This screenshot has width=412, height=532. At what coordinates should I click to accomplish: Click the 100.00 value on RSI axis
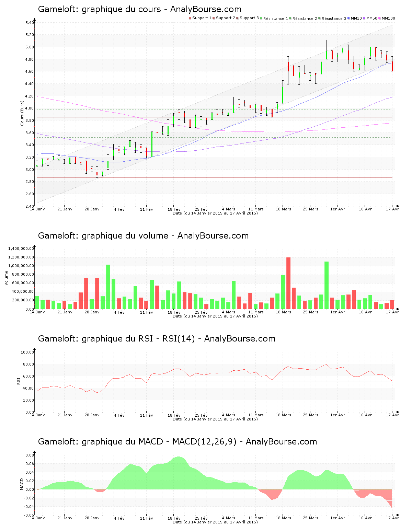tap(28, 352)
